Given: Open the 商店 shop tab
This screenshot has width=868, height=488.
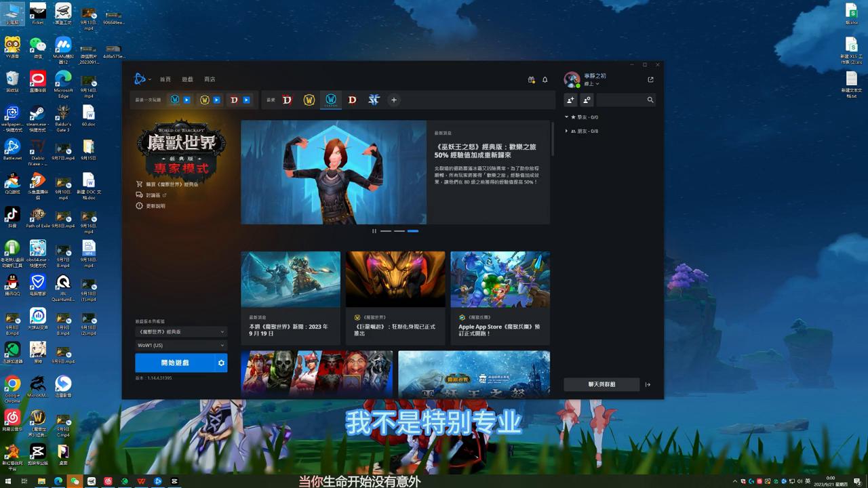Looking at the screenshot, I should coord(210,79).
